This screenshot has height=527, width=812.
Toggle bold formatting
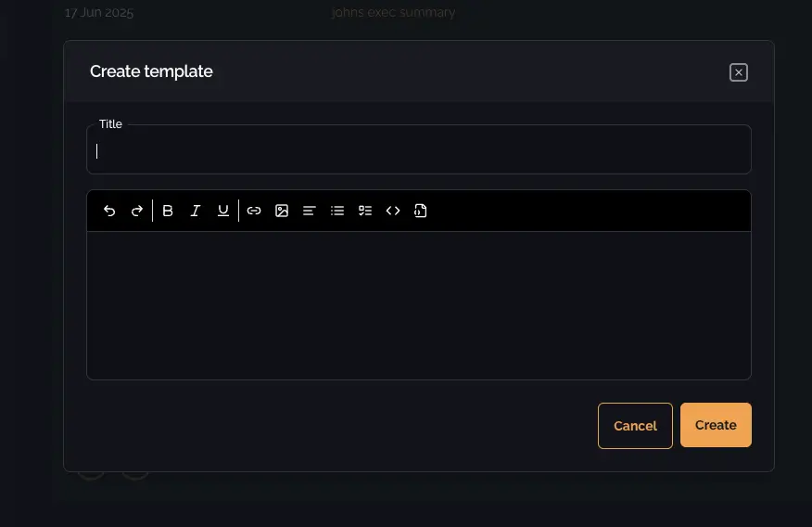point(168,211)
